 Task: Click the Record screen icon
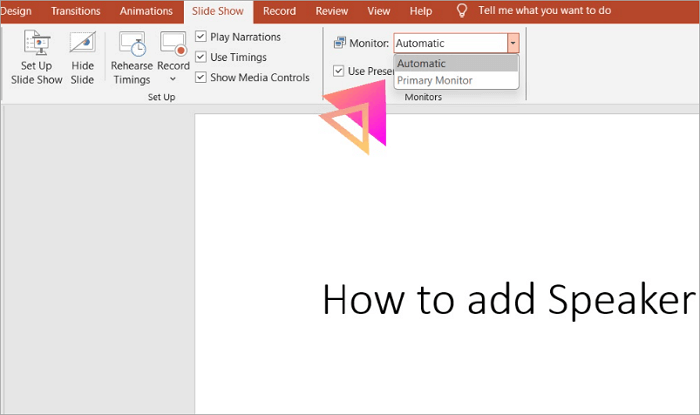(173, 43)
